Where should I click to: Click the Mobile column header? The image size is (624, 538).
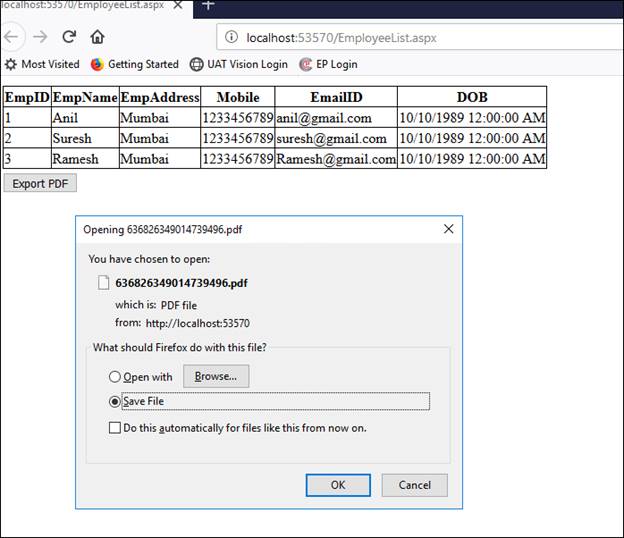(238, 97)
